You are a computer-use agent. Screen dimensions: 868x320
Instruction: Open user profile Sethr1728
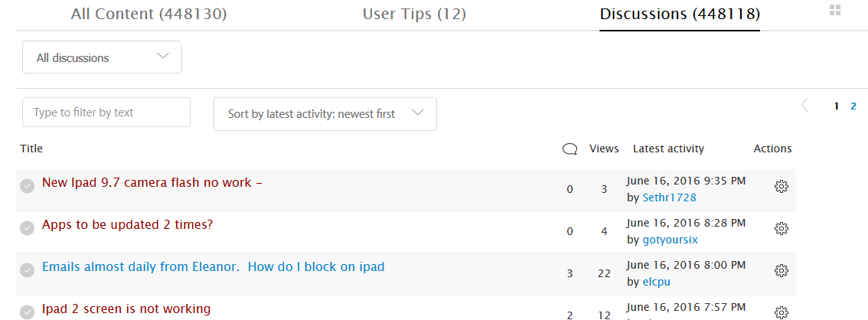click(669, 198)
